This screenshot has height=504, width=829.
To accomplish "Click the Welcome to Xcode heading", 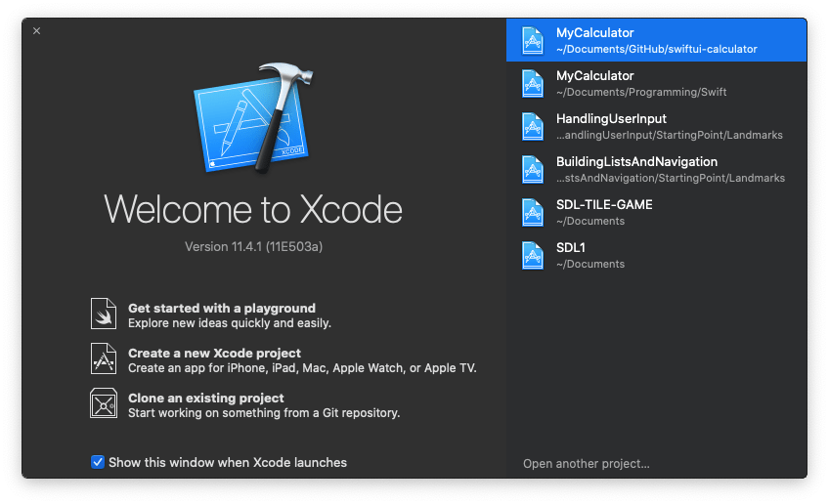I will (x=253, y=209).
